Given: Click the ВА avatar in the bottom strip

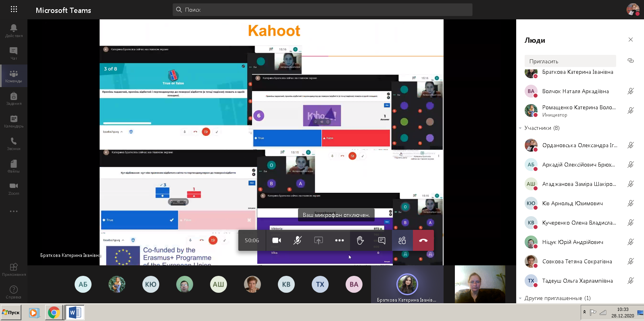Looking at the screenshot, I should [x=354, y=284].
